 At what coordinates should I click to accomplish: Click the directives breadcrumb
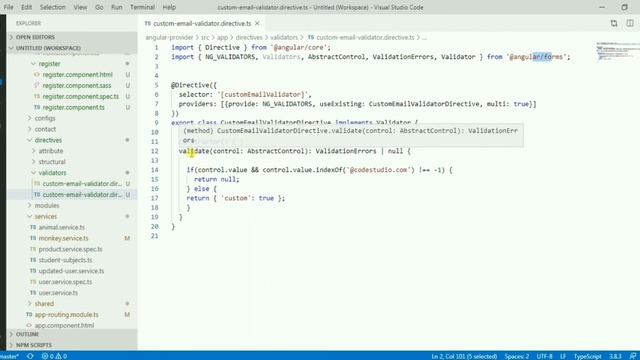point(249,38)
